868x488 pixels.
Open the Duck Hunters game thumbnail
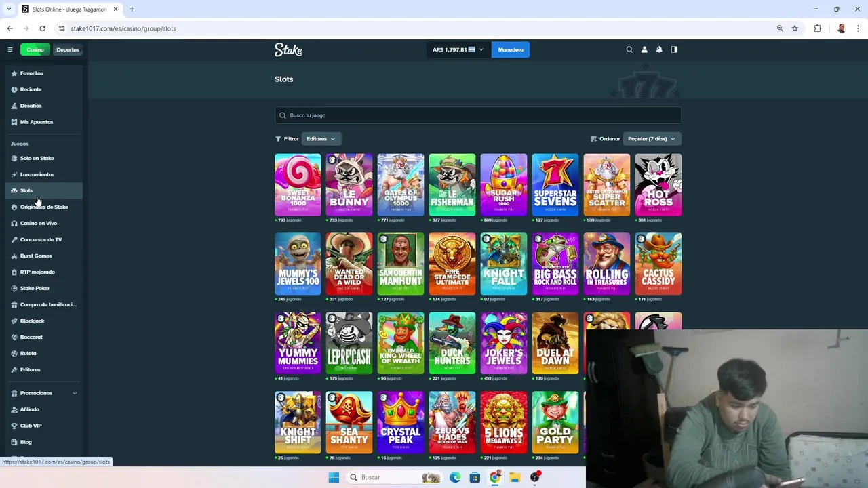tap(452, 344)
